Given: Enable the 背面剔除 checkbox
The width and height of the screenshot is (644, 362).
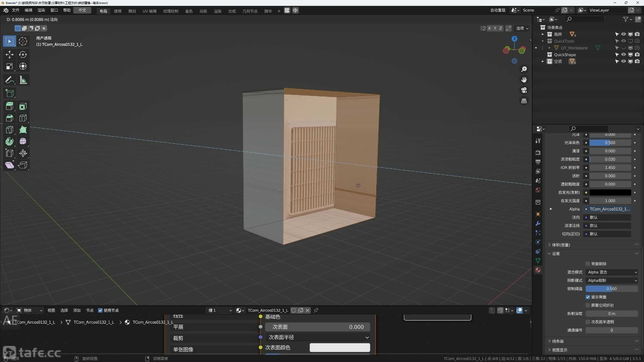Looking at the screenshot, I should click(588, 264).
